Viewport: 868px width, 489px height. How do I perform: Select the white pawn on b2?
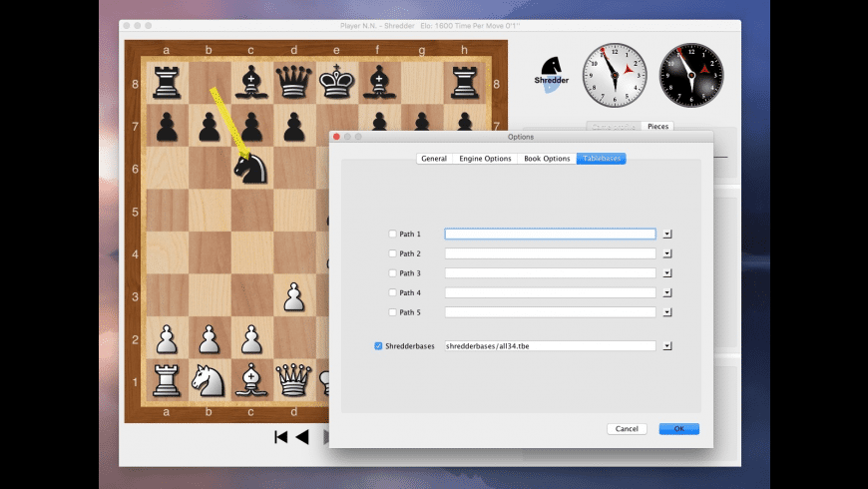210,339
